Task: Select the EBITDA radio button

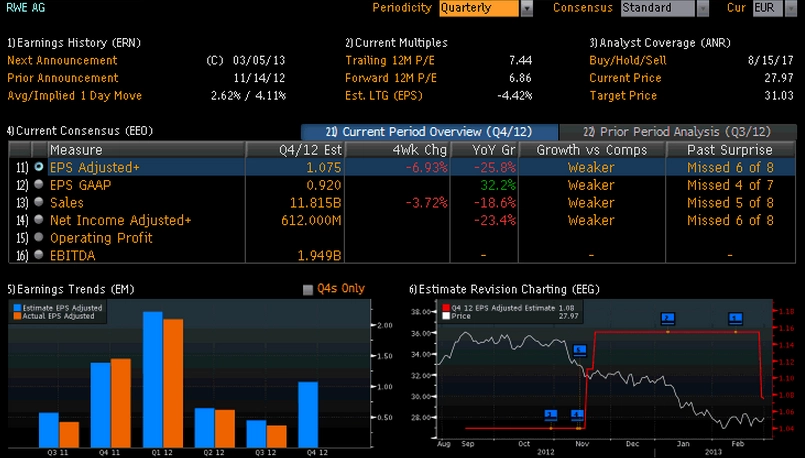Action: click(39, 255)
